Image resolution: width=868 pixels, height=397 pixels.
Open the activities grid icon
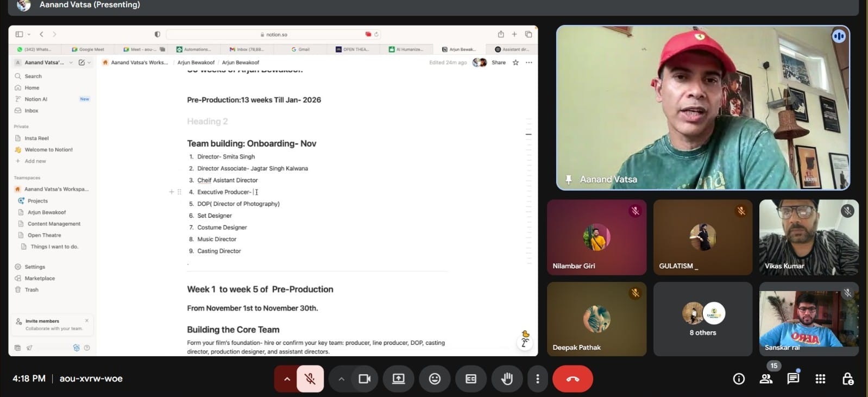(820, 379)
